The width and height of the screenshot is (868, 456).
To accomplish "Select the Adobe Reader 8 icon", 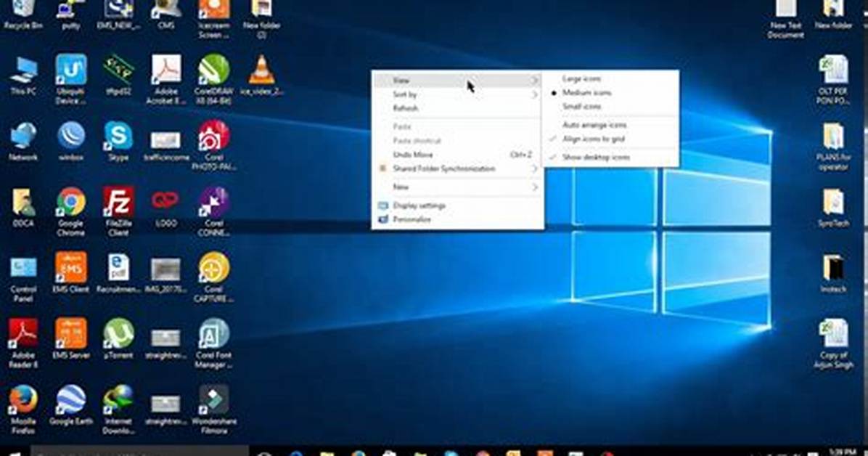I will pyautogui.click(x=23, y=343).
